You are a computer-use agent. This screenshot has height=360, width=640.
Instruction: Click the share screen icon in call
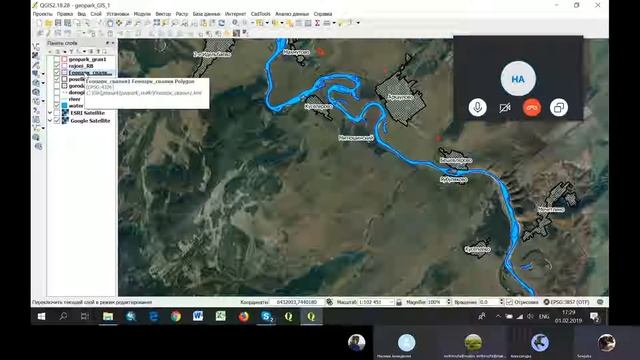(x=559, y=108)
